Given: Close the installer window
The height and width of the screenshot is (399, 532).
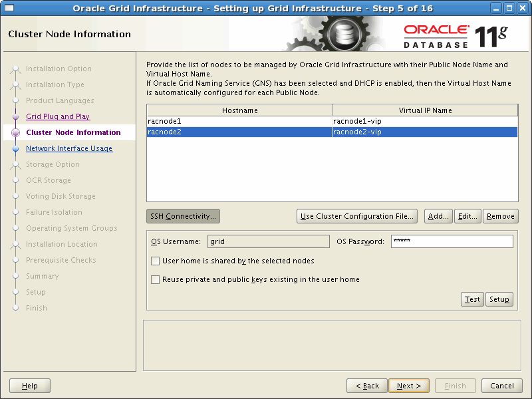Looking at the screenshot, I should [x=523, y=8].
